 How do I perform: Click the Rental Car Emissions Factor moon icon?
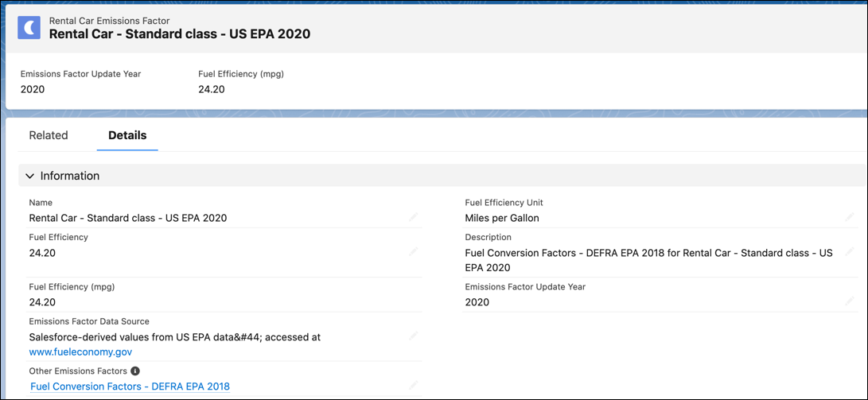tap(29, 28)
